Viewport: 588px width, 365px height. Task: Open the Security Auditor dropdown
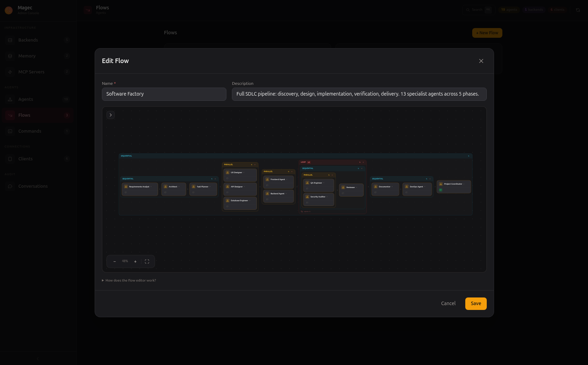327,197
